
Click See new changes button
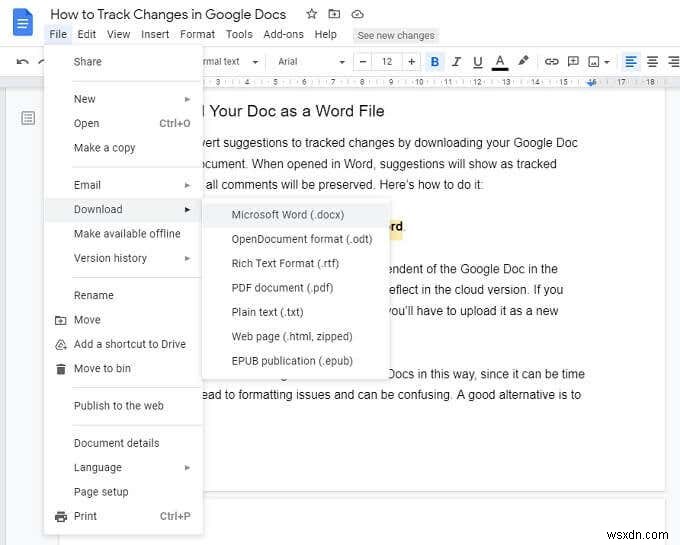pos(396,36)
